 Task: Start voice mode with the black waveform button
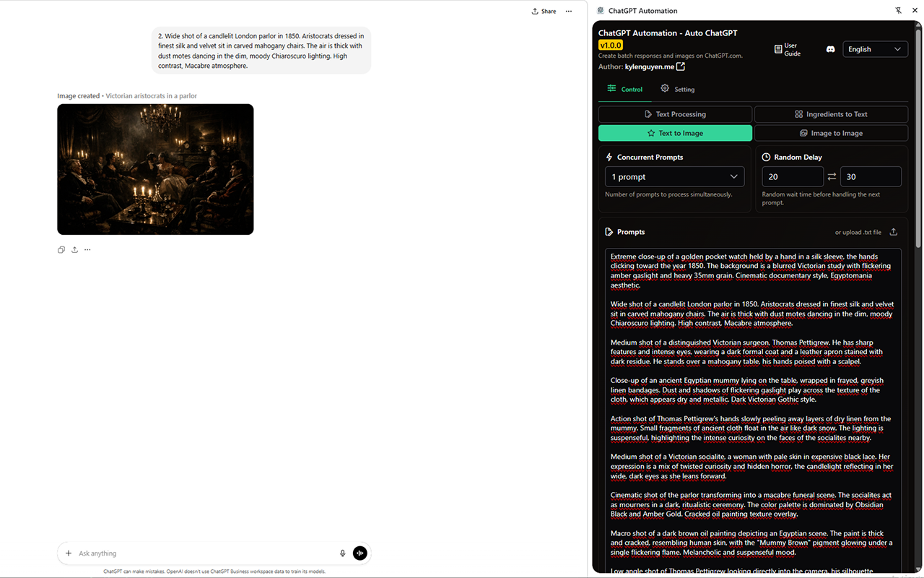360,553
